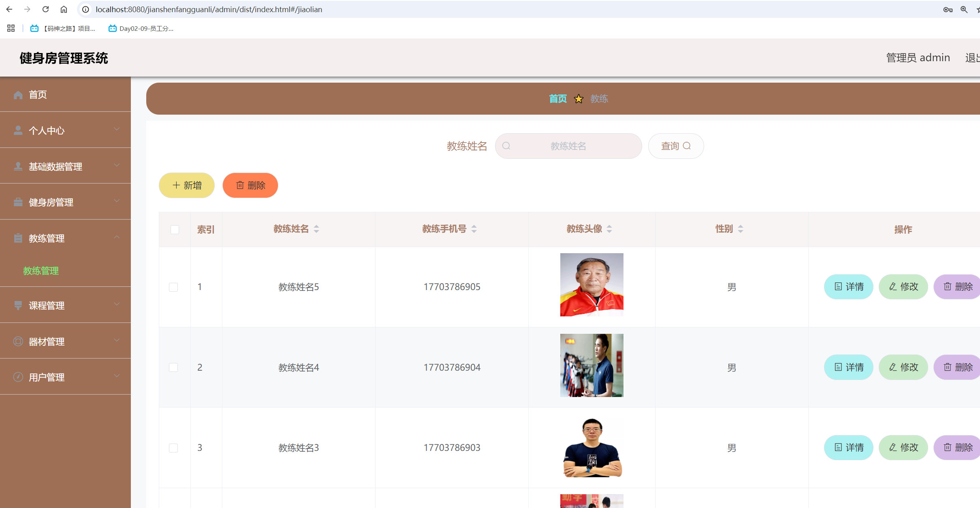Click the orange 删除 batch delete button
980x508 pixels.
[x=250, y=186]
